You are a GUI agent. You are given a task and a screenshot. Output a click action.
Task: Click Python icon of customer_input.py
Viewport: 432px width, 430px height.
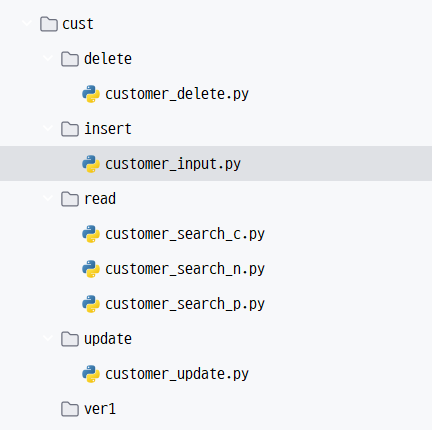(x=91, y=164)
